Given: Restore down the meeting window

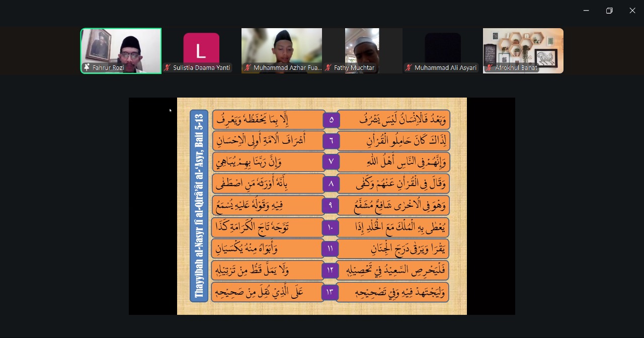Looking at the screenshot, I should pyautogui.click(x=609, y=11).
